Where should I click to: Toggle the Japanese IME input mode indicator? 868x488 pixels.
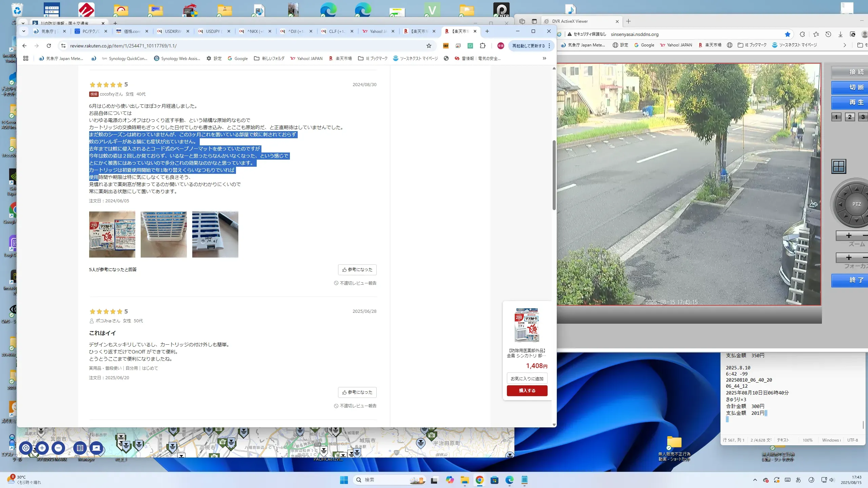pos(798,480)
